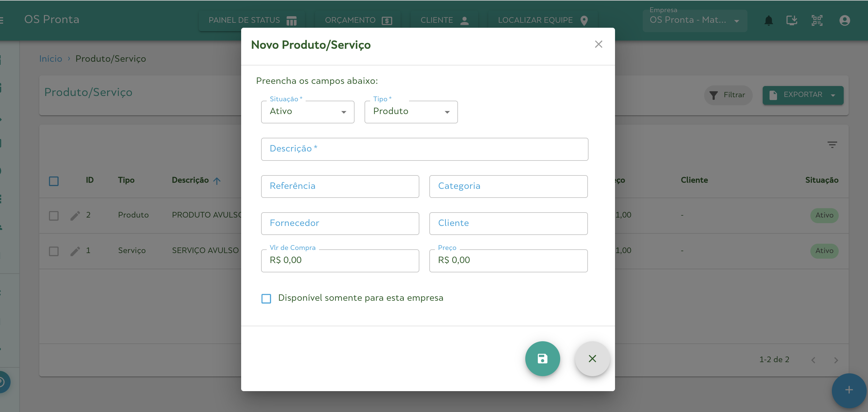This screenshot has height=412, width=868.
Task: Click the Filtrar button
Action: [728, 95]
